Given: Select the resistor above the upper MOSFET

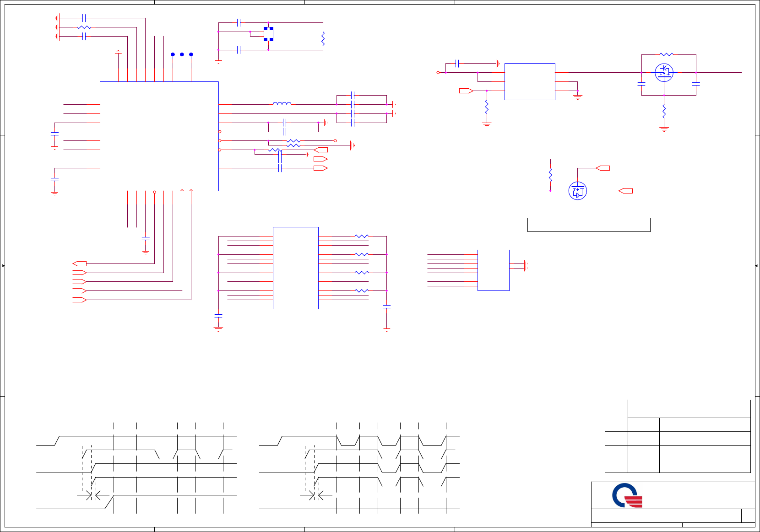Looking at the screenshot, I should tap(667, 54).
